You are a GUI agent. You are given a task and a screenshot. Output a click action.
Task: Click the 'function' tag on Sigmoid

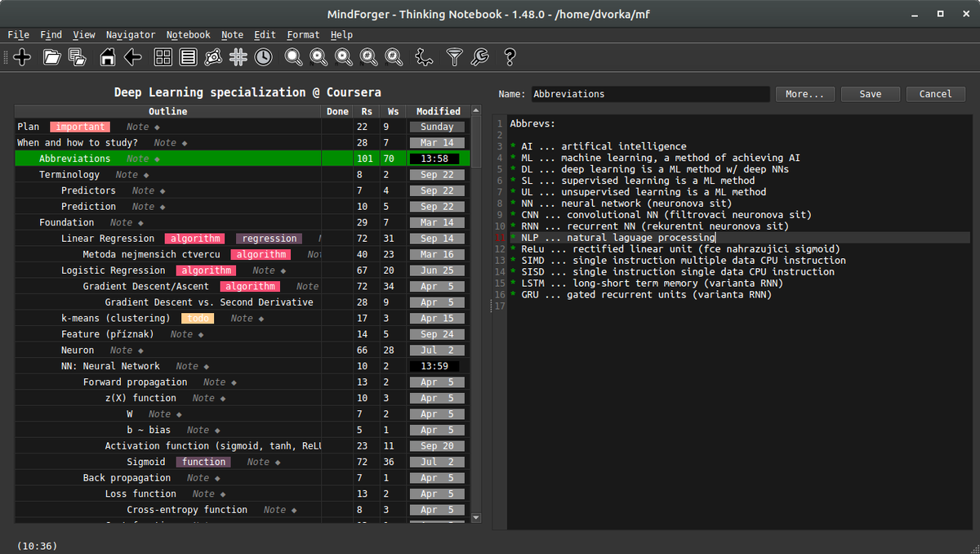pyautogui.click(x=204, y=462)
